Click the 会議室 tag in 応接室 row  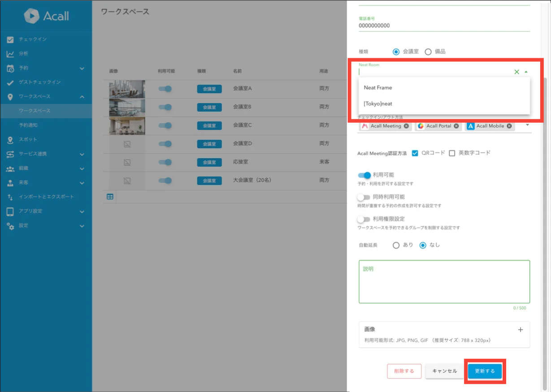209,162
